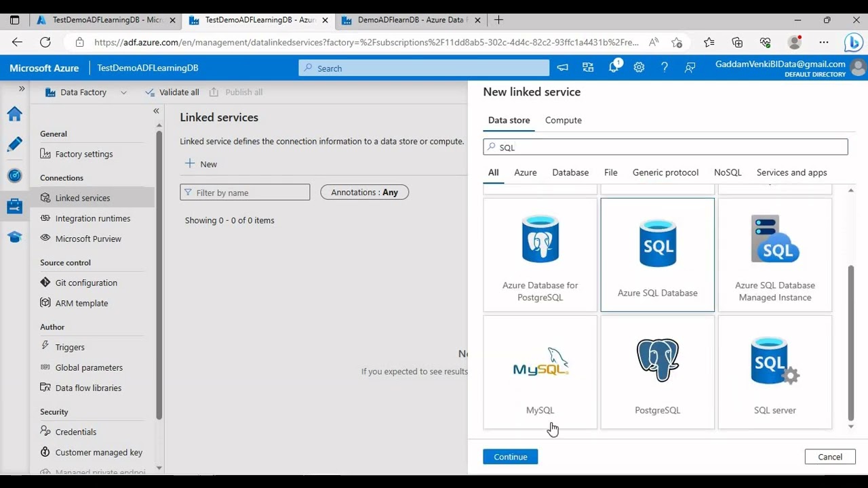868x488 pixels.
Task: Select Linked services in Connections
Action: 83,198
